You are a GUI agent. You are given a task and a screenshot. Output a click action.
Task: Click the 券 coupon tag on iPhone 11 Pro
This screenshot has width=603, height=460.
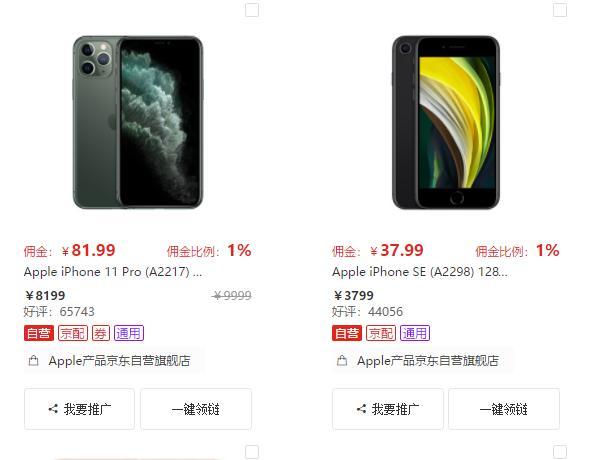point(101,333)
